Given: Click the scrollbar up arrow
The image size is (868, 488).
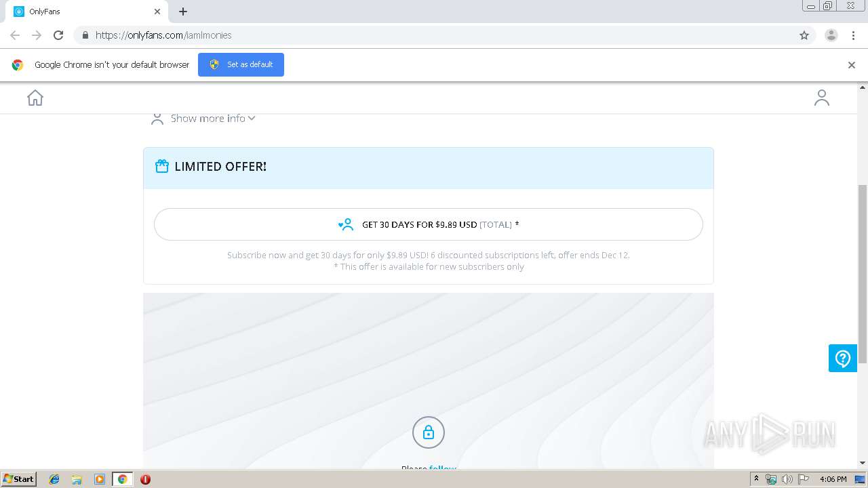Looking at the screenshot, I should coord(863,87).
